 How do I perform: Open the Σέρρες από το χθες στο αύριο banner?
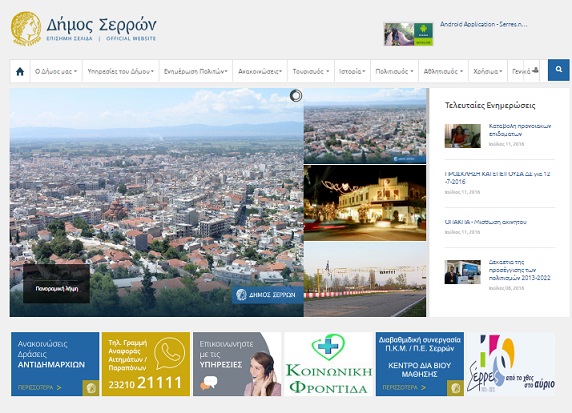511,364
